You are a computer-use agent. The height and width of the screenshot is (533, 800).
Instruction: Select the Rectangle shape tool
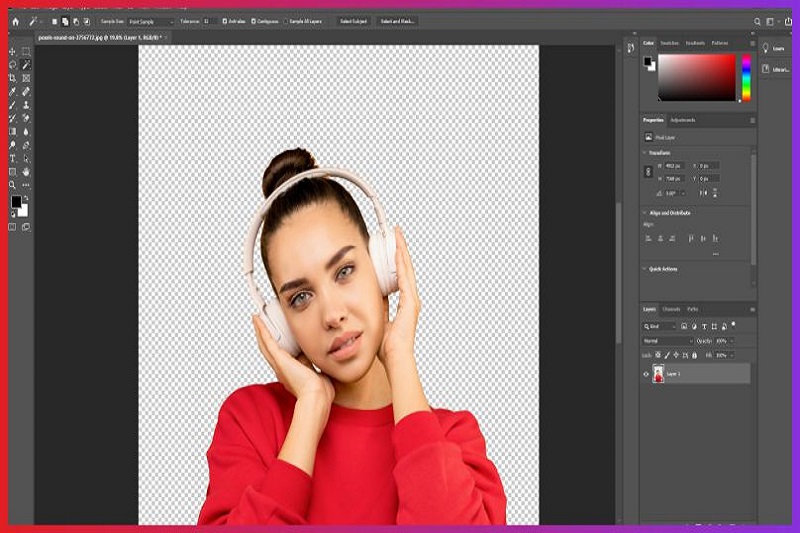click(x=12, y=171)
